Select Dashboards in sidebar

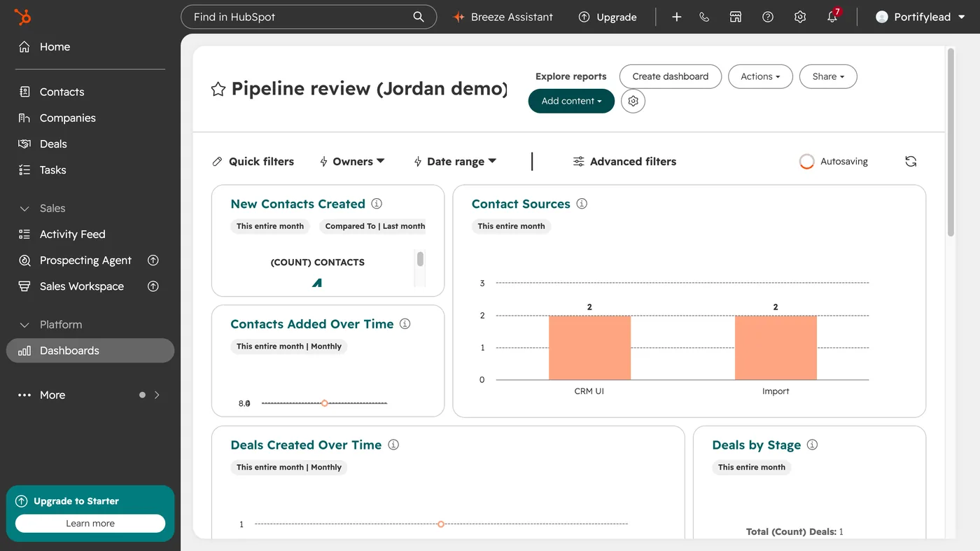click(x=90, y=351)
